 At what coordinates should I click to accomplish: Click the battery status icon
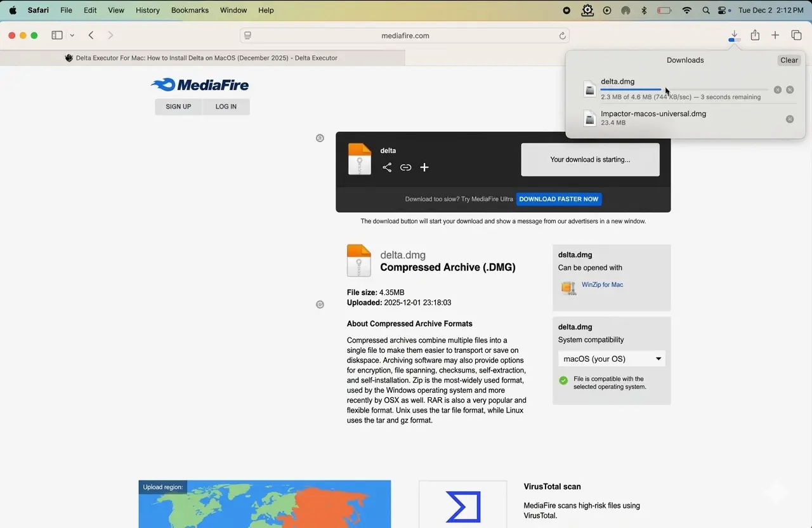[664, 10]
